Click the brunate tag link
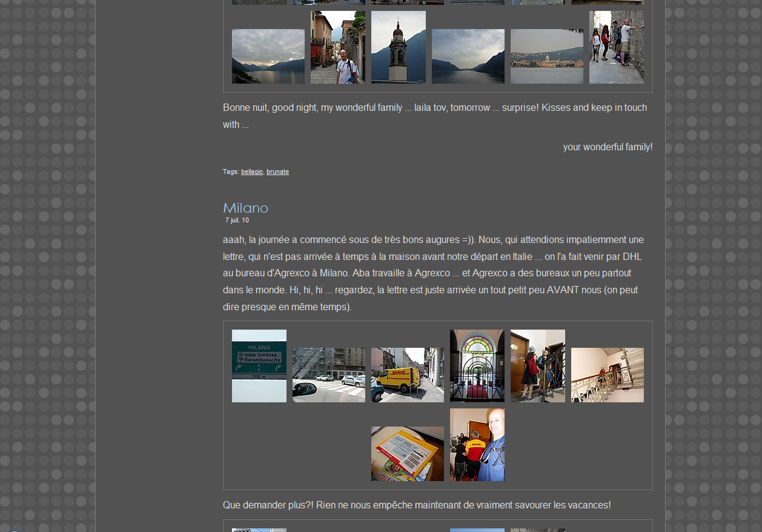This screenshot has height=532, width=762. pos(277,172)
